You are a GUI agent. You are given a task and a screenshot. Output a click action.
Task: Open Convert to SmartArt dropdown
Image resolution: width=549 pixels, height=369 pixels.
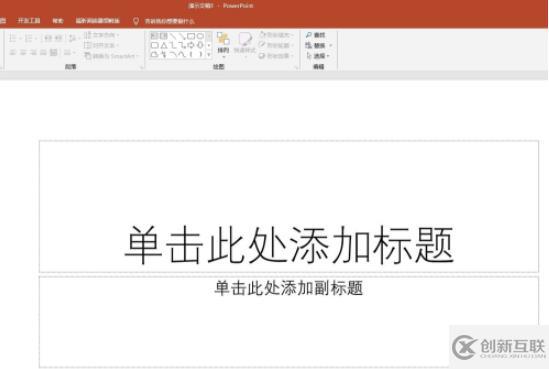(111, 56)
